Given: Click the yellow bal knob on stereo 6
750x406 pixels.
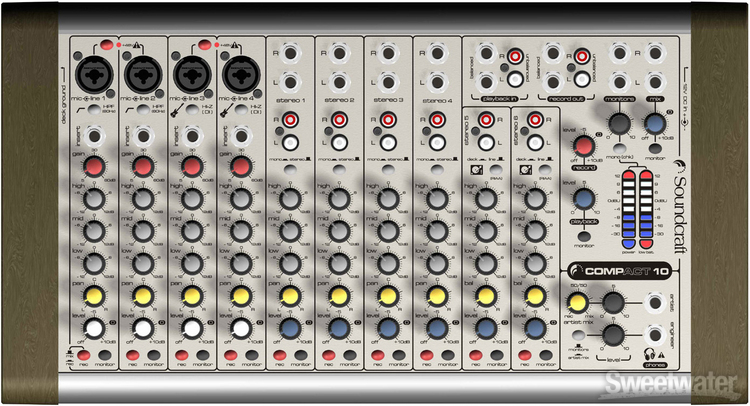Looking at the screenshot, I should [x=535, y=296].
